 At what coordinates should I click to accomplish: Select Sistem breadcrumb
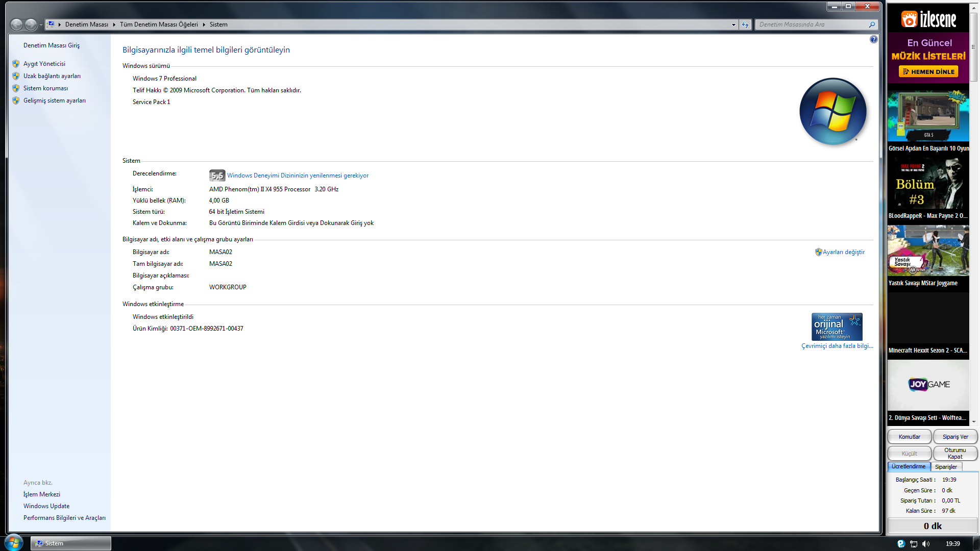(218, 24)
